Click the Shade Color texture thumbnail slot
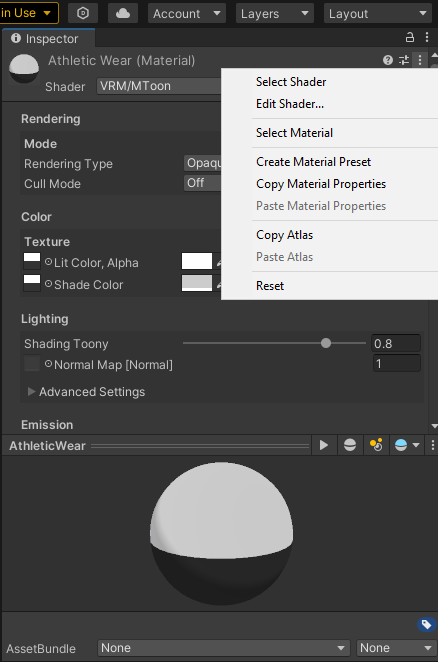438x662 pixels. tap(32, 283)
